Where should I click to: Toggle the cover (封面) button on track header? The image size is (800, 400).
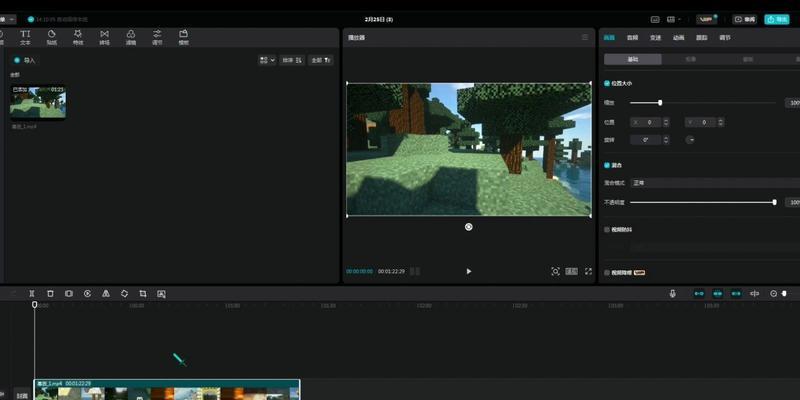click(x=22, y=395)
